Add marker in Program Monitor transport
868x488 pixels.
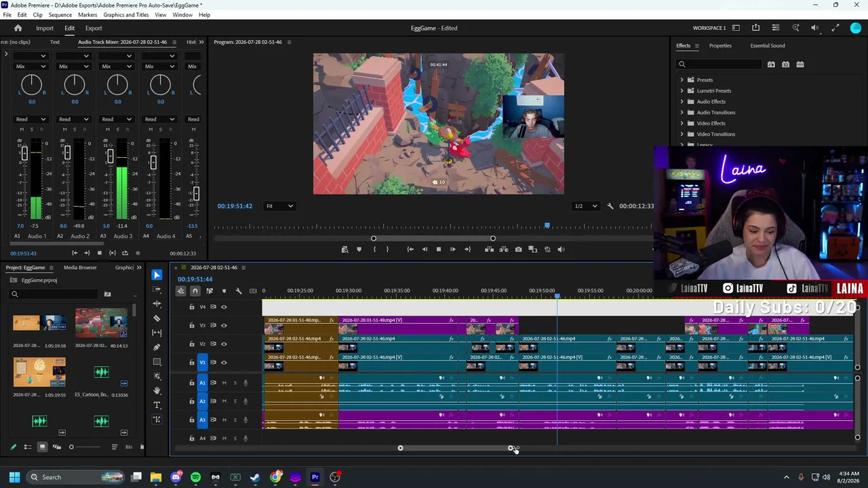coord(359,249)
